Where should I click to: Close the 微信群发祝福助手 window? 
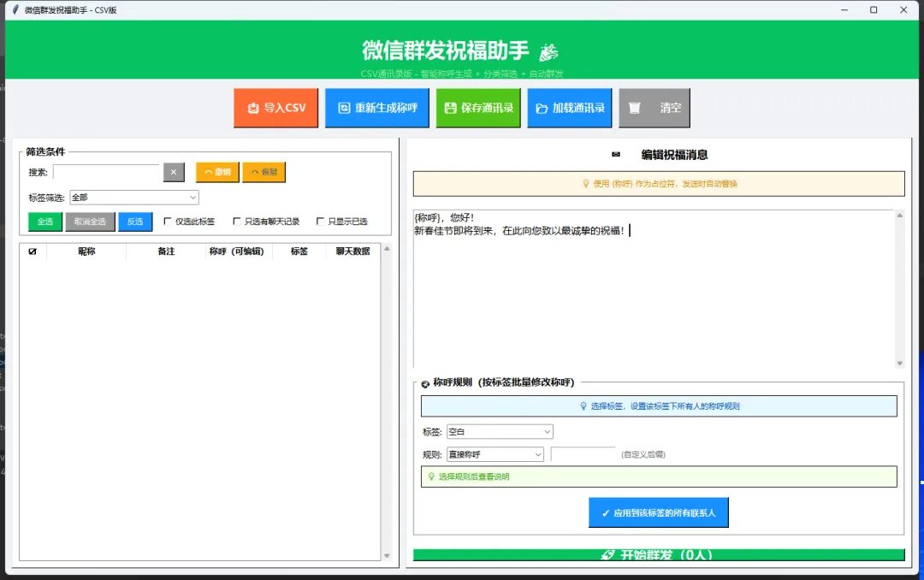[903, 10]
